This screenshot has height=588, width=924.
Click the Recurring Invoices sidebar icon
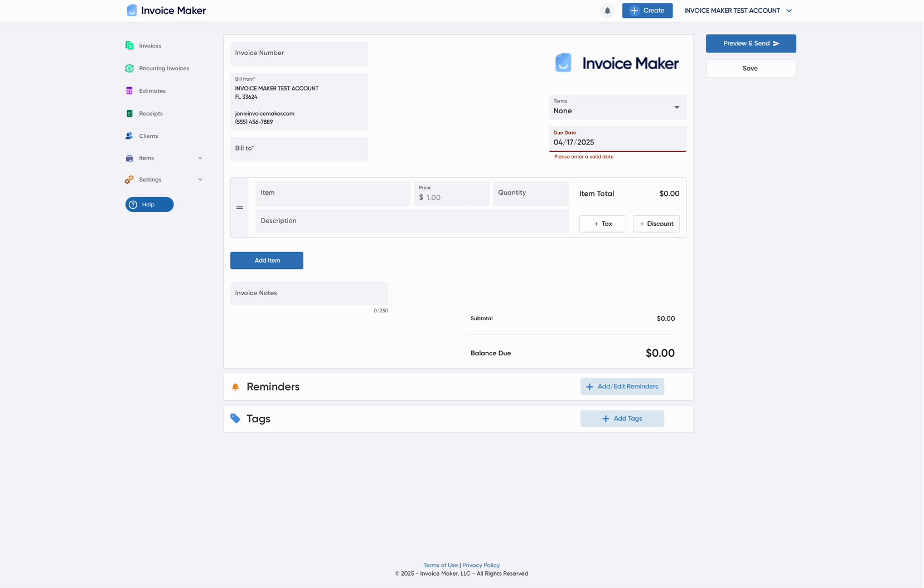point(129,68)
